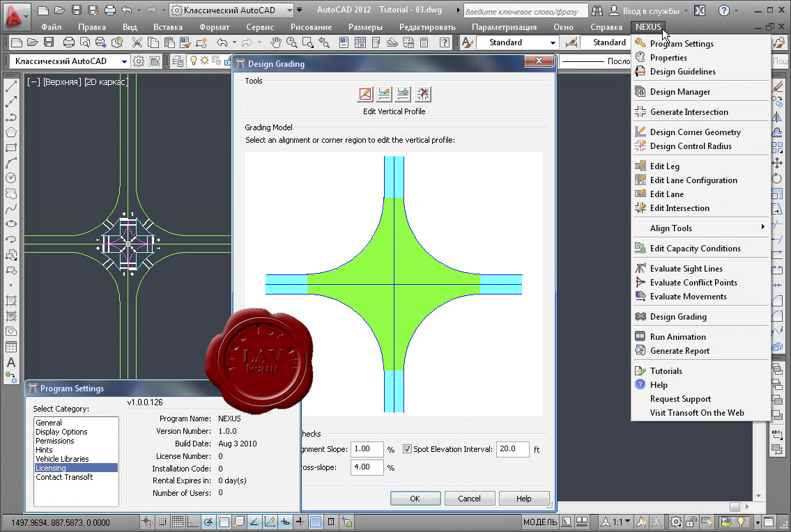
Task: Click Save in the quick access toolbar
Action: pos(76,10)
